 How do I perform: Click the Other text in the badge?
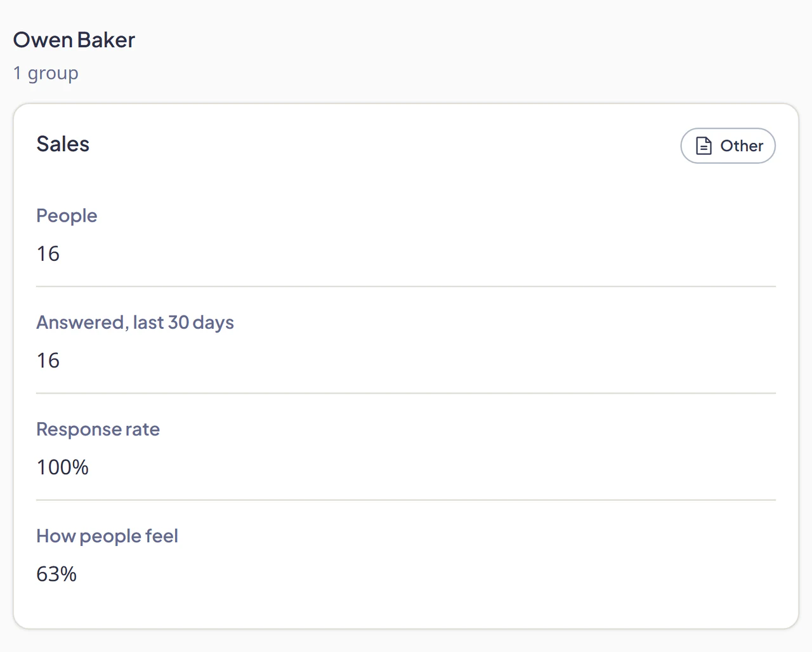point(742,146)
